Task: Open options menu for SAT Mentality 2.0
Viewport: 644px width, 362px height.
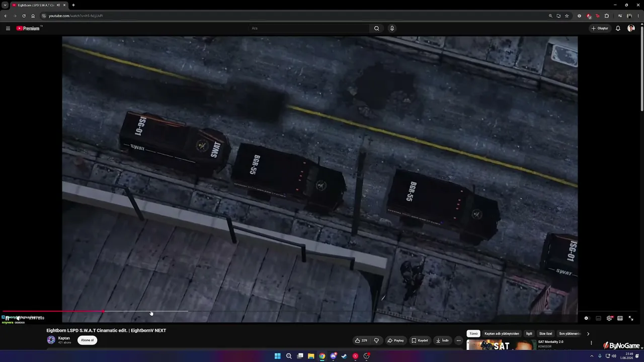Action: 591,343
